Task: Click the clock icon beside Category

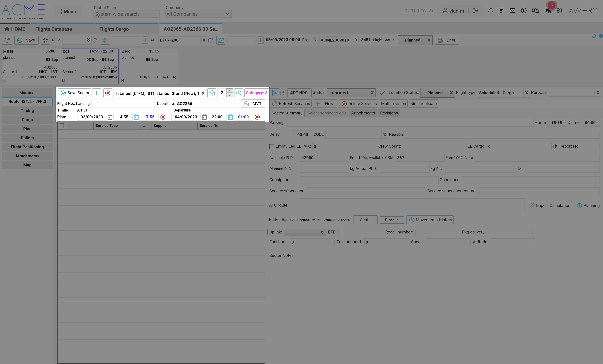Action: click(239, 93)
